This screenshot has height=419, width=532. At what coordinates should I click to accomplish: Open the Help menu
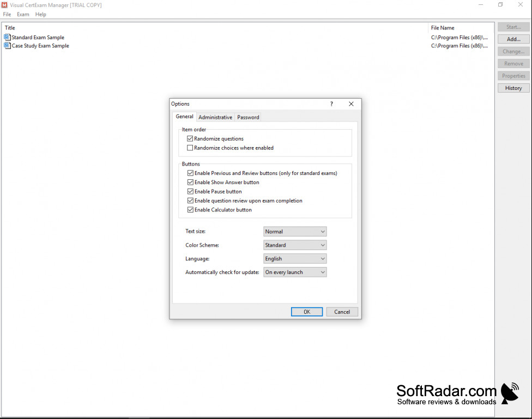click(x=41, y=14)
